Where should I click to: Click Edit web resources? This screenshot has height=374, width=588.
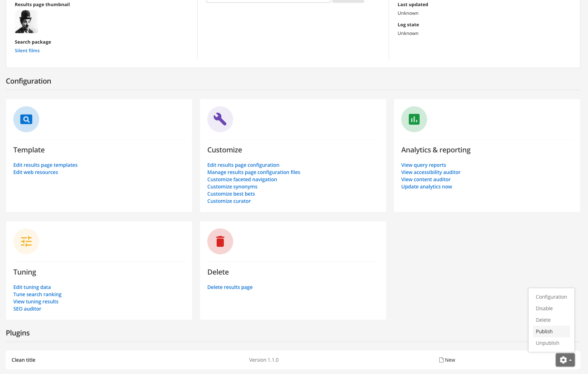click(35, 172)
